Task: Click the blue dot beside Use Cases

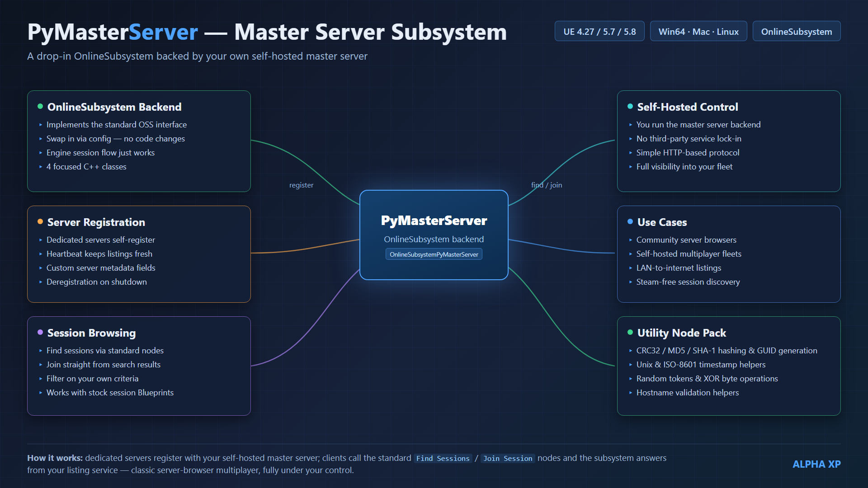Action: tap(630, 222)
